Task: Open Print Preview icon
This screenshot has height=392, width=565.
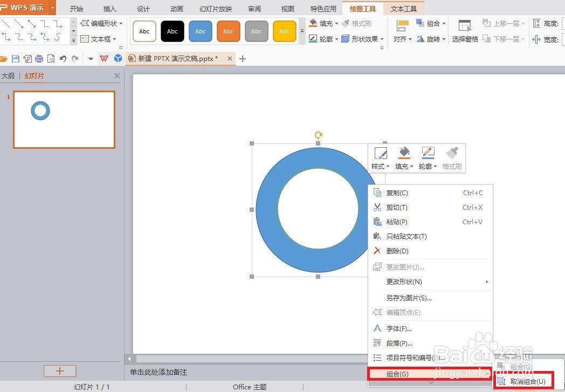Action: (51, 59)
